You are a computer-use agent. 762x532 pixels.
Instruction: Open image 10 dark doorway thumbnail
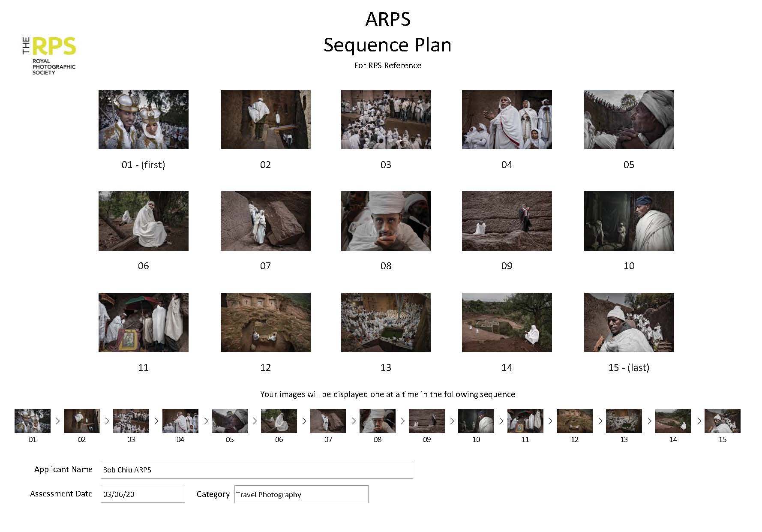628,220
